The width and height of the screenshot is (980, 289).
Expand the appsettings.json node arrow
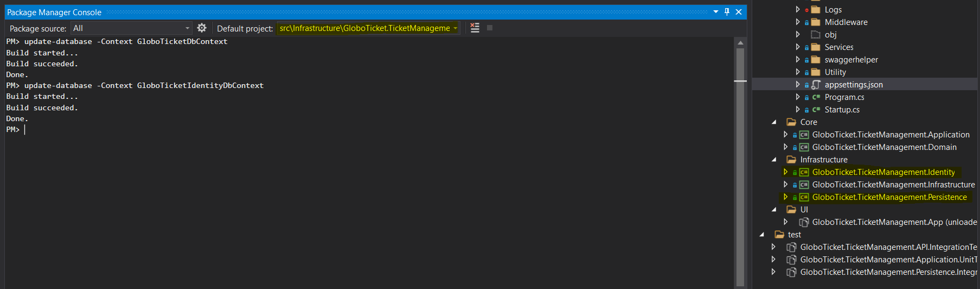coord(797,84)
